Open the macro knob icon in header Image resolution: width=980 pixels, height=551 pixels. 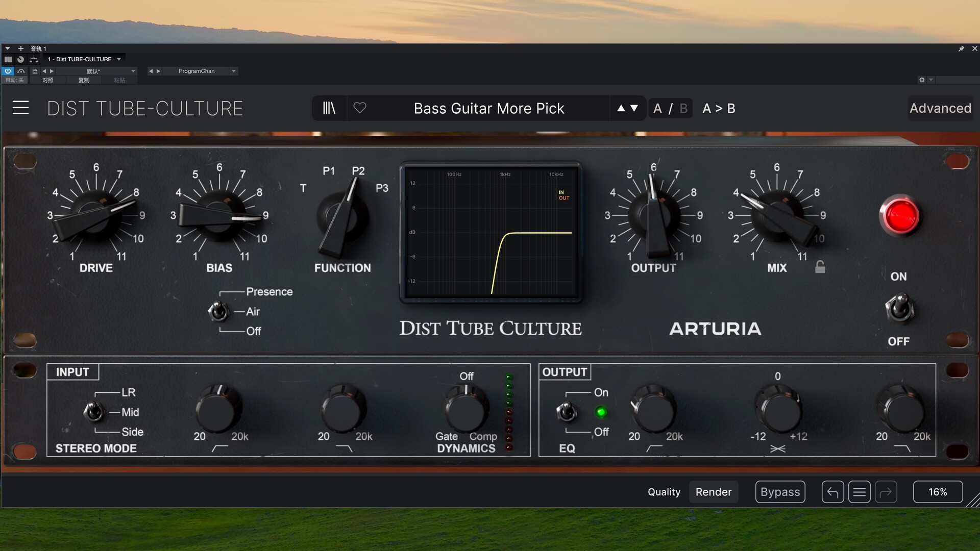click(x=20, y=59)
